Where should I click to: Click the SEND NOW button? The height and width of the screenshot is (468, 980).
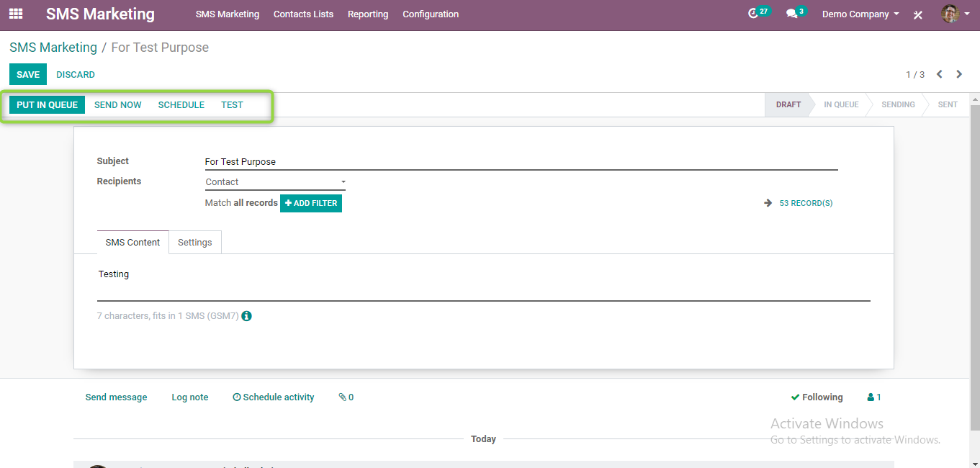point(118,104)
